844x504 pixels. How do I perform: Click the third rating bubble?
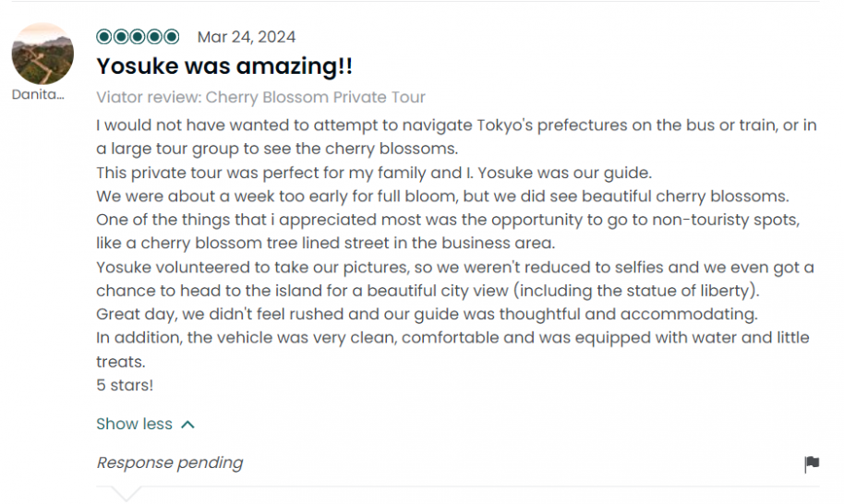tap(138, 37)
